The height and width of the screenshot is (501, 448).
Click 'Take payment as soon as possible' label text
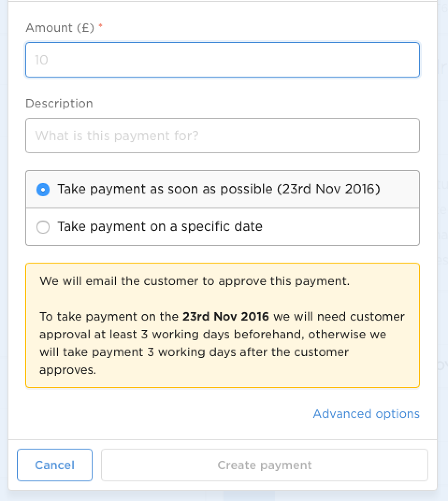point(165,189)
